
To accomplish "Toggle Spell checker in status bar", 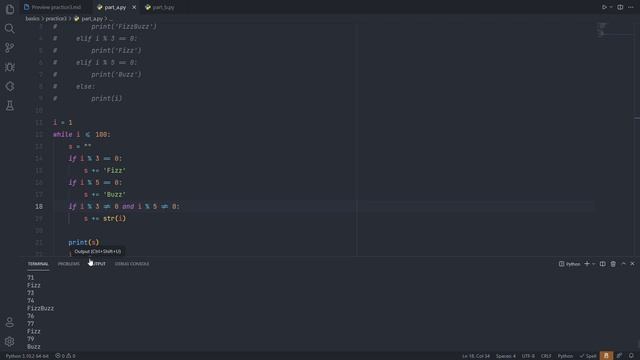I will click(x=588, y=356).
